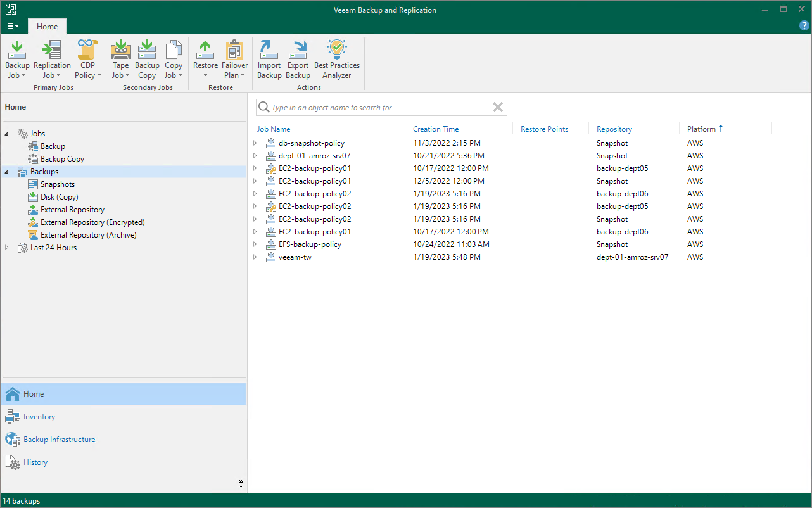Image resolution: width=812 pixels, height=508 pixels.
Task: Open the Replication Job ribbon button
Action: click(52, 60)
